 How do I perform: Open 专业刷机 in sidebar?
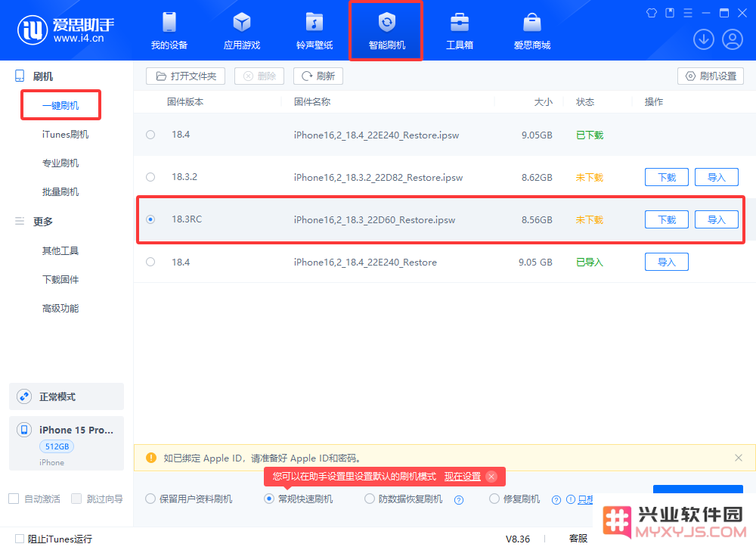(60, 163)
